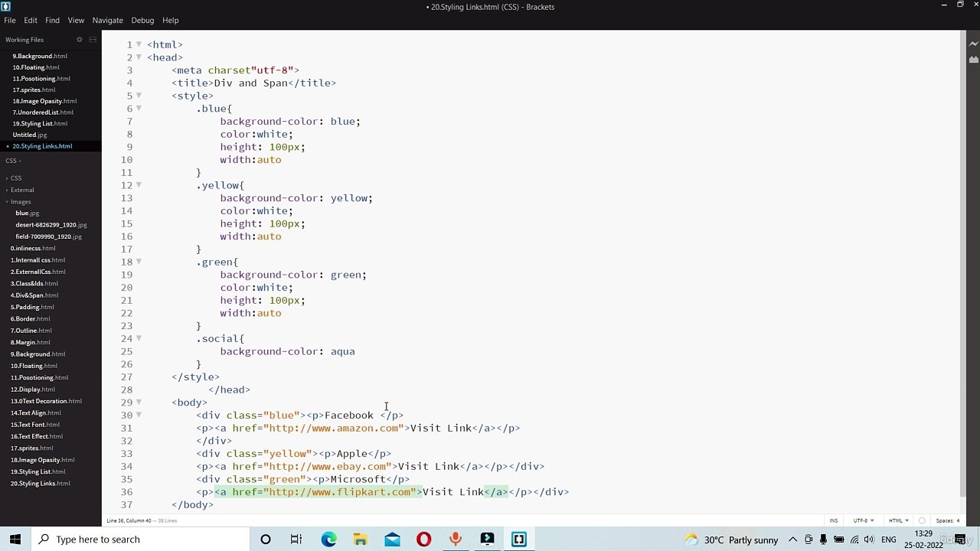Collapse the Images folder in file tree
Image resolution: width=980 pixels, height=551 pixels.
tap(21, 202)
